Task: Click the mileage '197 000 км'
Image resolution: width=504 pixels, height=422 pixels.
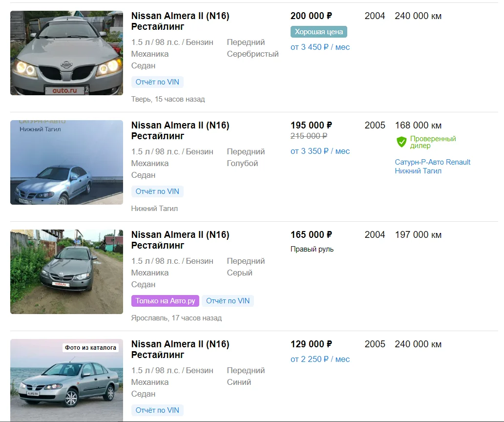Action: pos(418,234)
